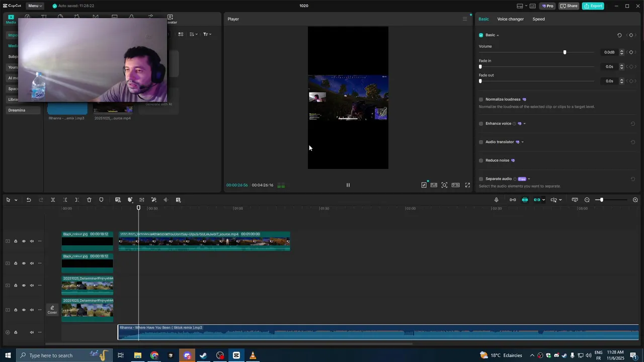This screenshot has height=362, width=644.
Task: Click the shield marker icon in toolbar
Action: pyautogui.click(x=101, y=200)
